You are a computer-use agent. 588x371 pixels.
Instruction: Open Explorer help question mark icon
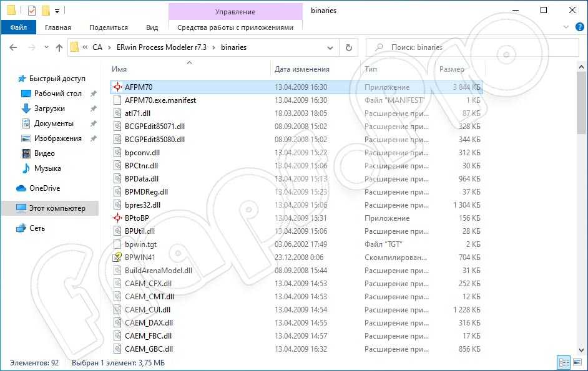click(579, 27)
